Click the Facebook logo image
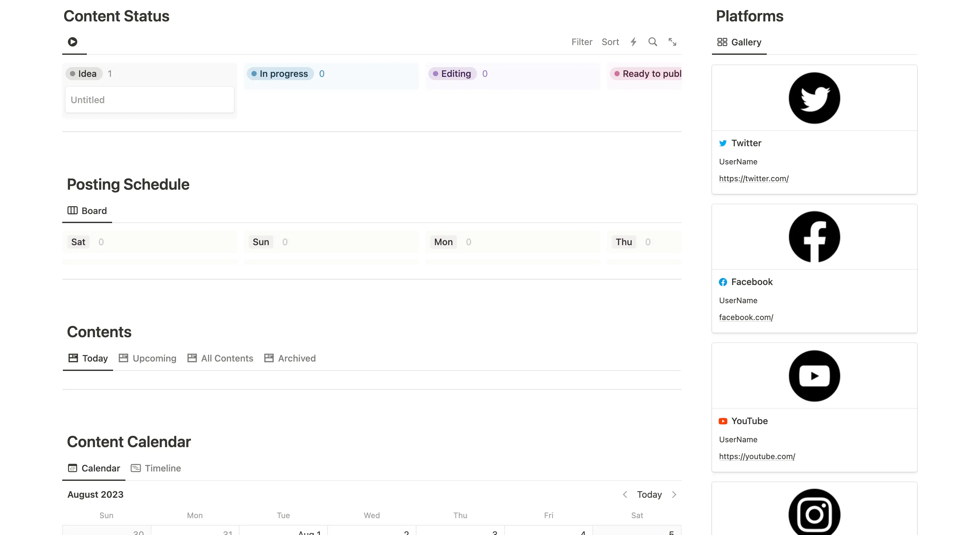The image size is (980, 535). [814, 237]
